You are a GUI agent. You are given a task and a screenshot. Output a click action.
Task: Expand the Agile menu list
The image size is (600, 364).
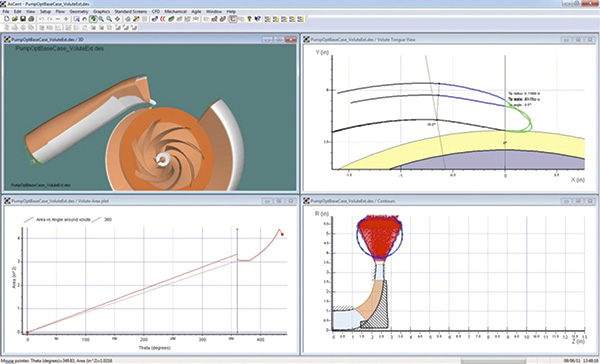pos(196,11)
